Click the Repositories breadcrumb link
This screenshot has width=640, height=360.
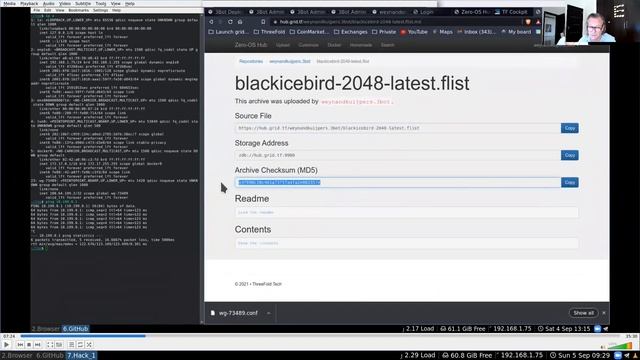[x=251, y=61]
